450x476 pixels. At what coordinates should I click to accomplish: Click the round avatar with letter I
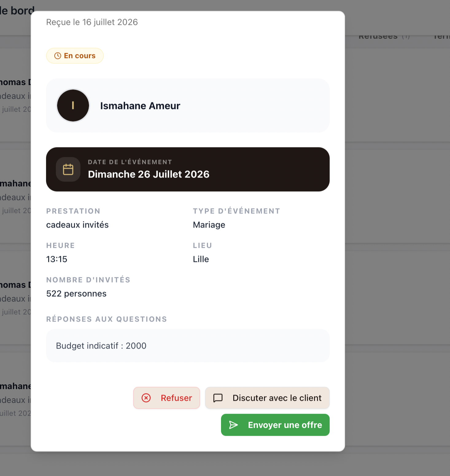[73, 106]
